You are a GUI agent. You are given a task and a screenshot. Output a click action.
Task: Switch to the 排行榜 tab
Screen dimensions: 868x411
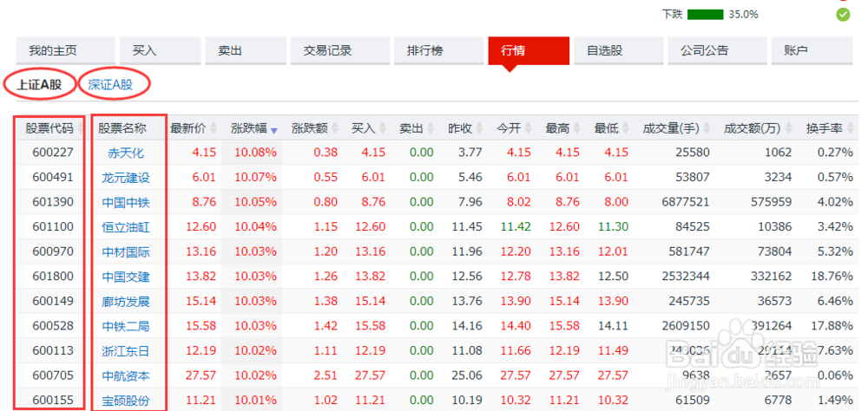[439, 51]
